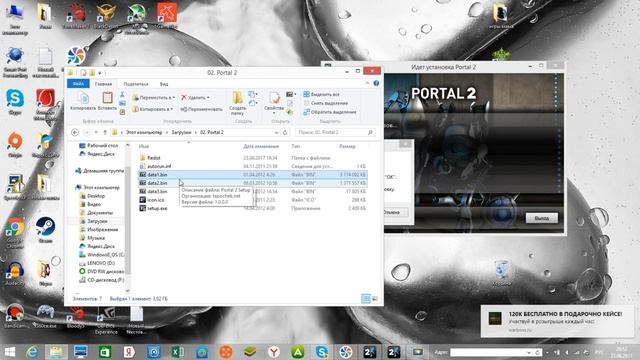Open the taskbar address field dropdown
The image size is (640, 360).
point(529,352)
